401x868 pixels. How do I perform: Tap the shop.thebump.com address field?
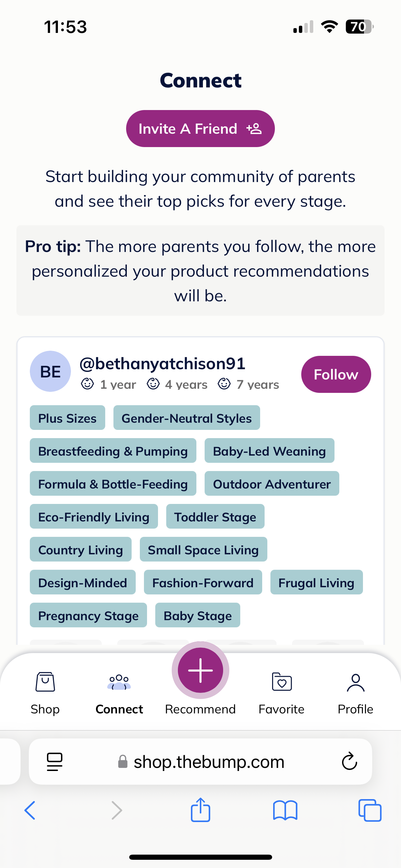(208, 762)
